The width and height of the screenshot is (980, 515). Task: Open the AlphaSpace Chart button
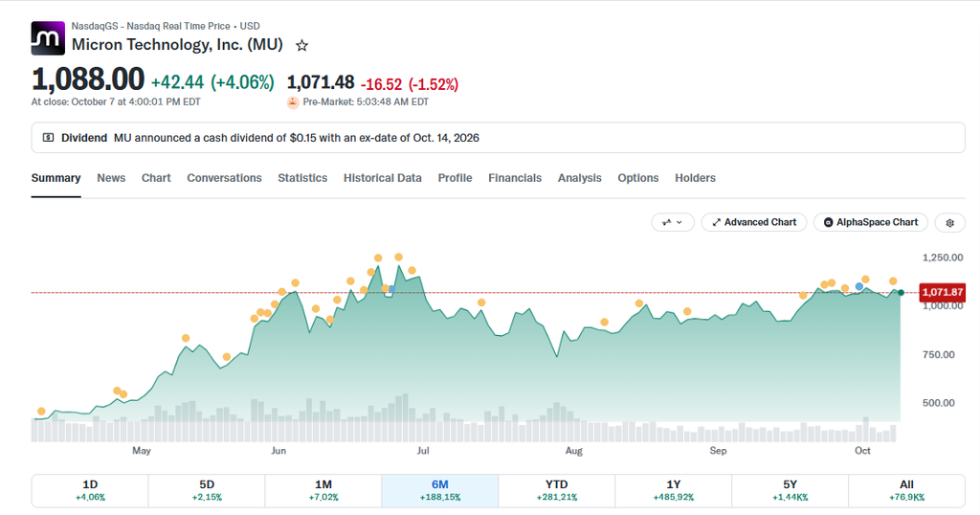click(871, 222)
